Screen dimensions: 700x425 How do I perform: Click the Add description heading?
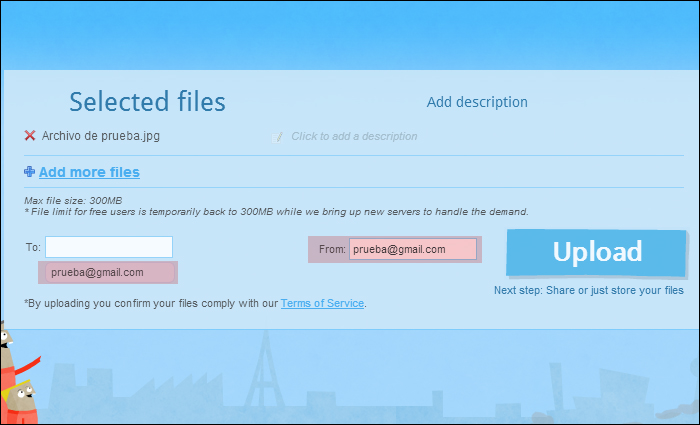[477, 102]
